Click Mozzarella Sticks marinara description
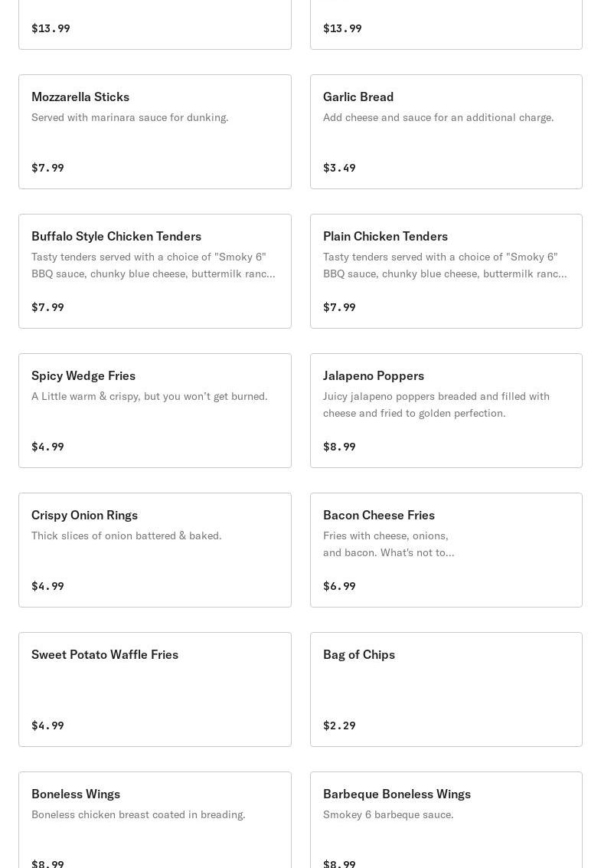The image size is (601, 868). (x=130, y=117)
